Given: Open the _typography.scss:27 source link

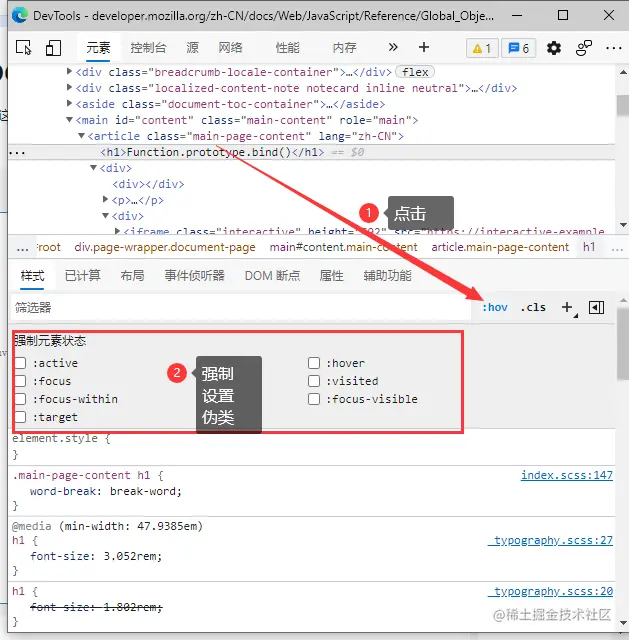Looking at the screenshot, I should (x=550, y=540).
